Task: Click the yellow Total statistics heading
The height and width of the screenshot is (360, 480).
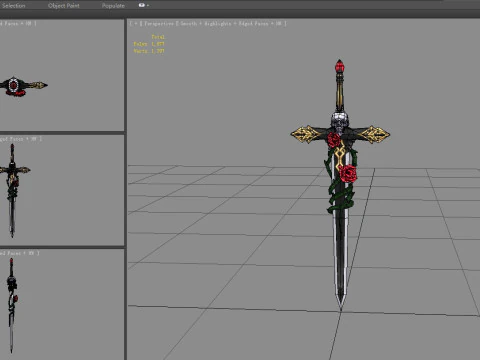Action: point(158,37)
